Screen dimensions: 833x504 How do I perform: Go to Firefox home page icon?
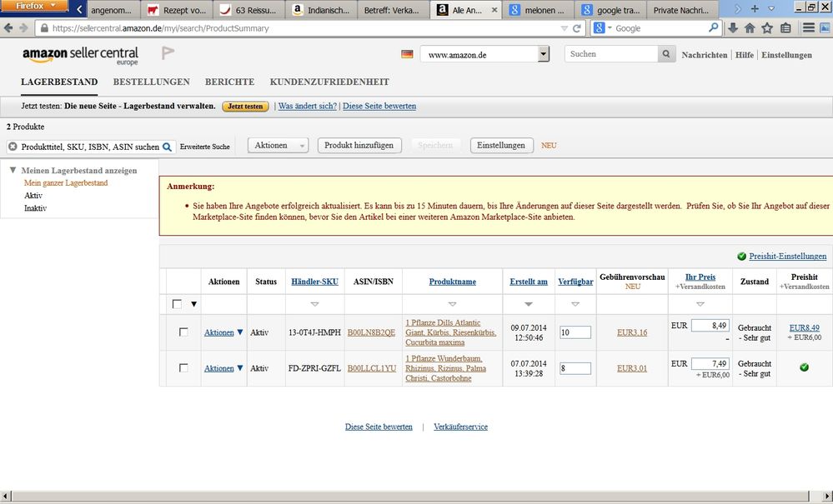click(750, 28)
